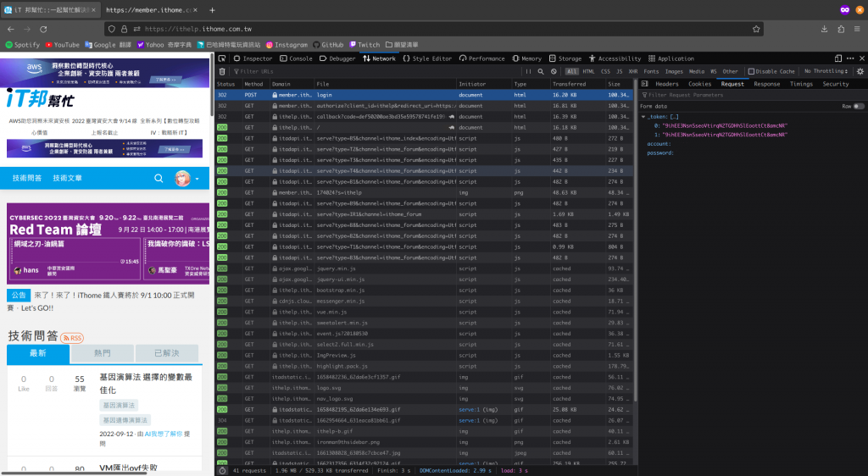The width and height of the screenshot is (868, 476).
Task: Click the performance analysis stopwatch icon in status bar
Action: (223, 470)
